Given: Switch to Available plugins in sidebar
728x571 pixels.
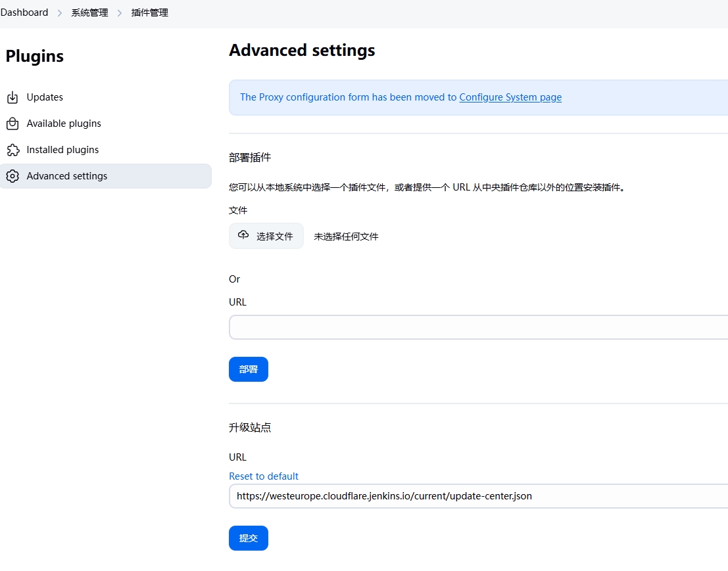Looking at the screenshot, I should coord(64,124).
